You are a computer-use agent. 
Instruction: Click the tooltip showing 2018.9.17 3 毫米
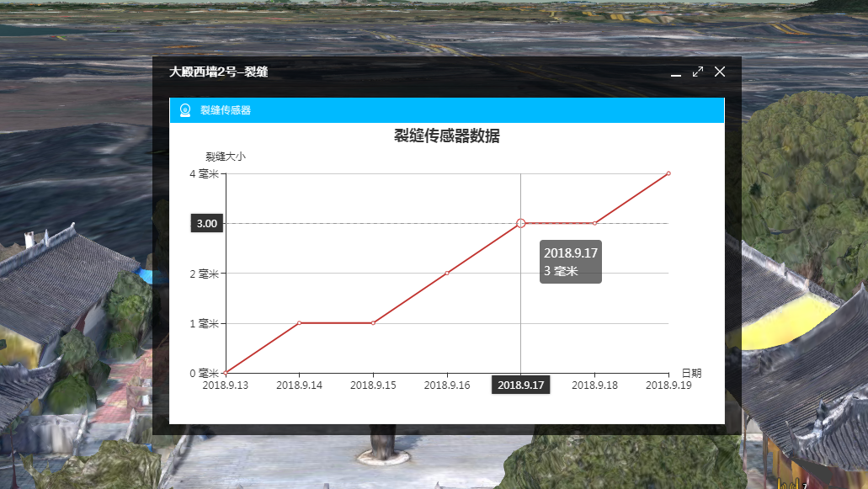(x=571, y=262)
